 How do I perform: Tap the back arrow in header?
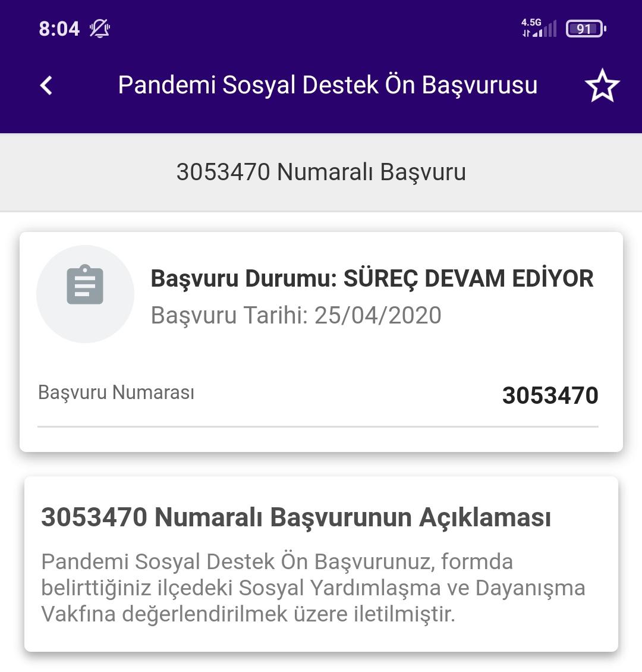point(46,85)
